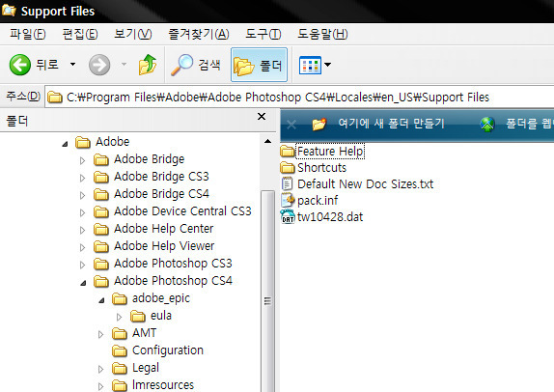Expand the Adobe Bridge CS3 node
This screenshot has width=554, height=392.
click(x=82, y=179)
